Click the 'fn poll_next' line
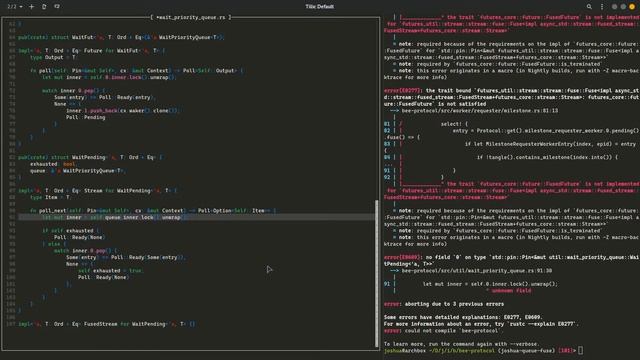640x360 pixels. [x=153, y=211]
